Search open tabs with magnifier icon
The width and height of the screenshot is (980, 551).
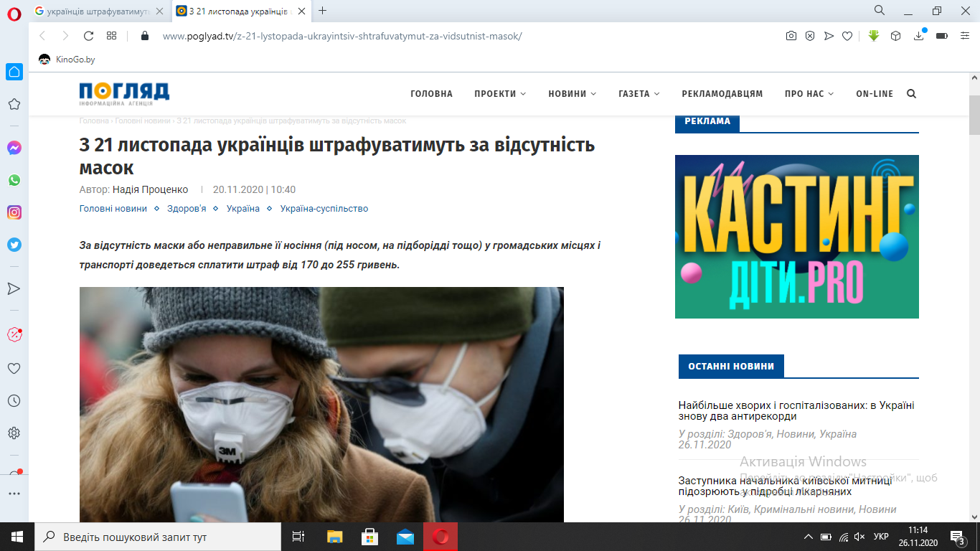tap(880, 10)
